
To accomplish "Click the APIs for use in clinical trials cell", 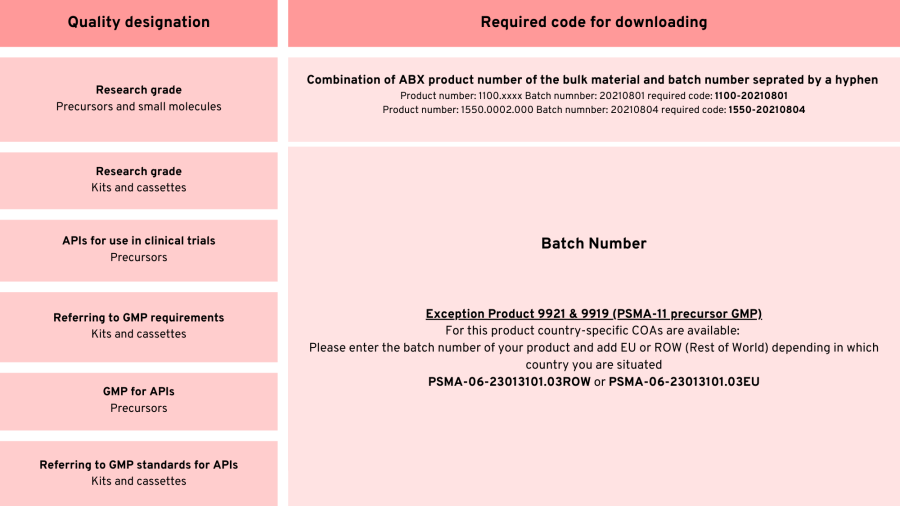I will tap(139, 249).
